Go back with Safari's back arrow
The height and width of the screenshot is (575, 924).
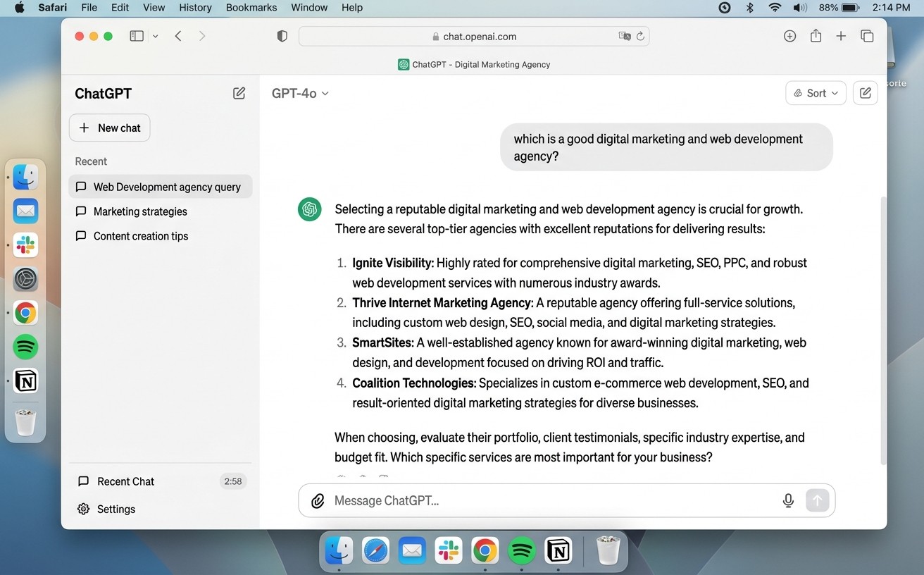178,36
